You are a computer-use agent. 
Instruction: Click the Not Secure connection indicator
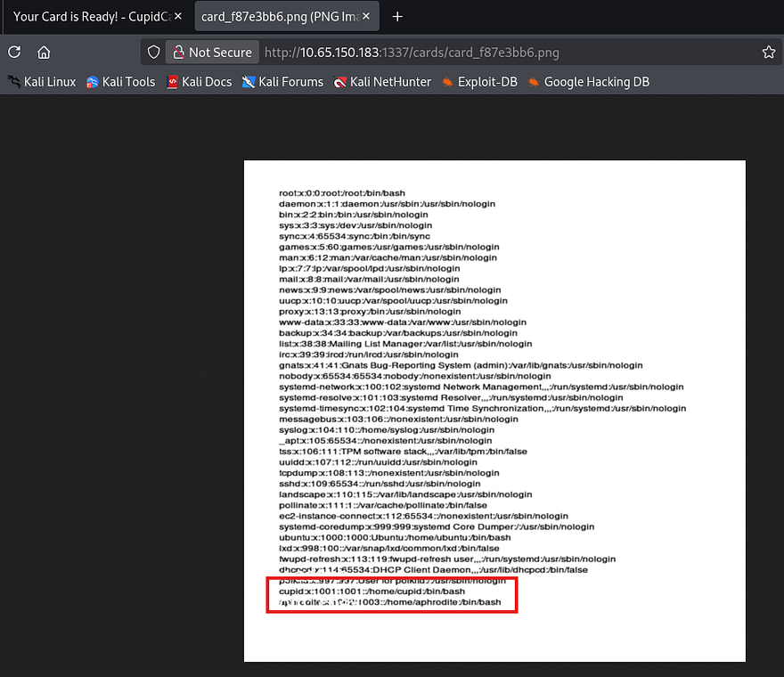pyautogui.click(x=213, y=53)
